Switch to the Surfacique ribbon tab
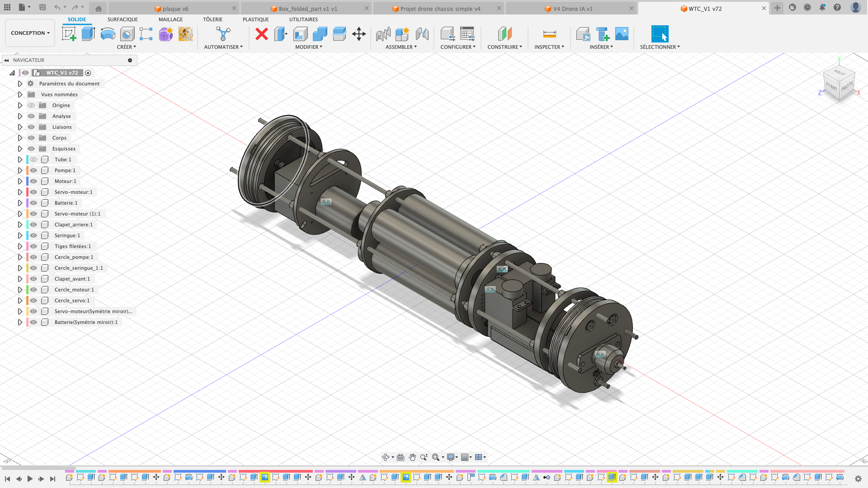 pos(122,19)
